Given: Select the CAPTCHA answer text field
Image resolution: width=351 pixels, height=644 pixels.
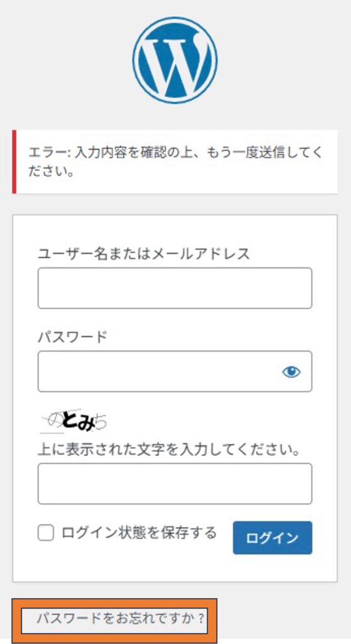Looking at the screenshot, I should pyautogui.click(x=175, y=484).
